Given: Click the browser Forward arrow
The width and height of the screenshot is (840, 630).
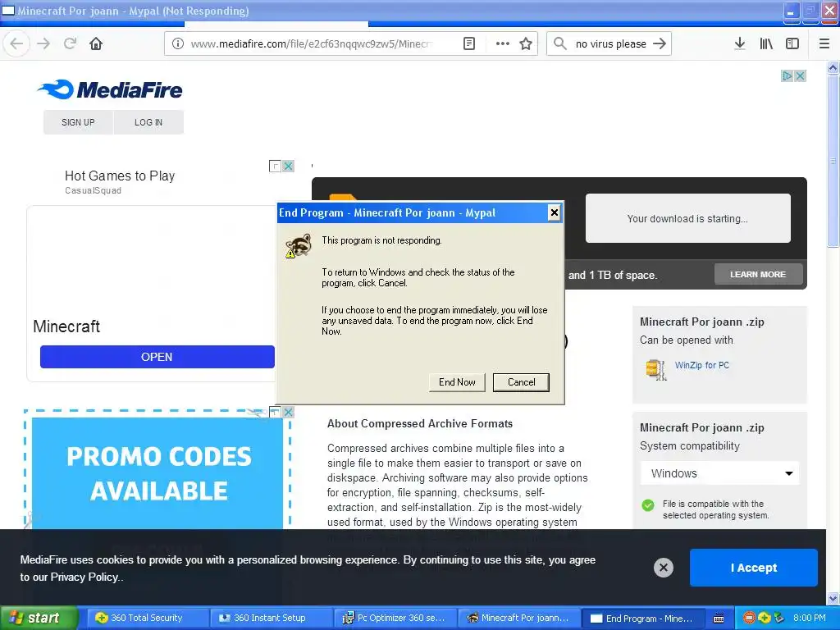Looking at the screenshot, I should click(x=43, y=43).
